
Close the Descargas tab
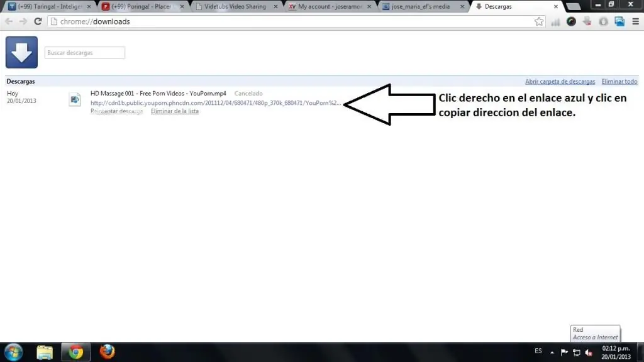click(556, 6)
